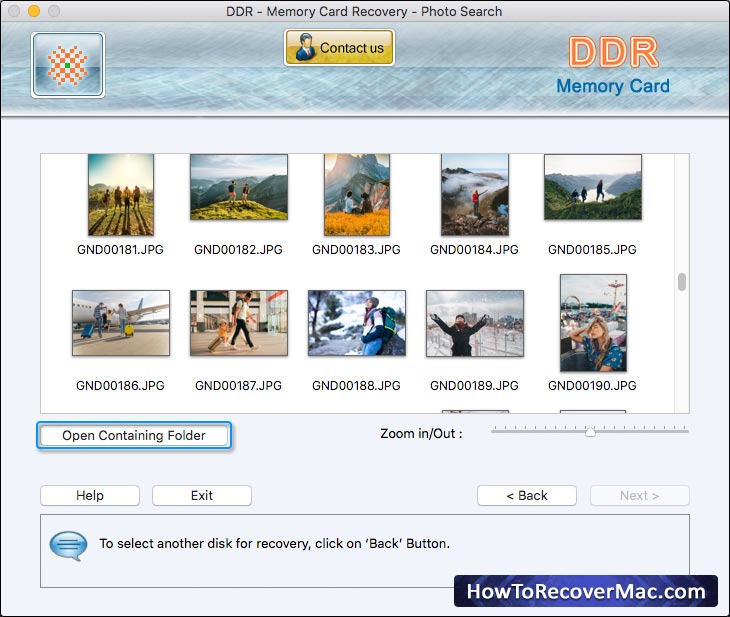Click the speech bubble hint icon
Image resolution: width=730 pixels, height=617 pixels.
pos(68,545)
